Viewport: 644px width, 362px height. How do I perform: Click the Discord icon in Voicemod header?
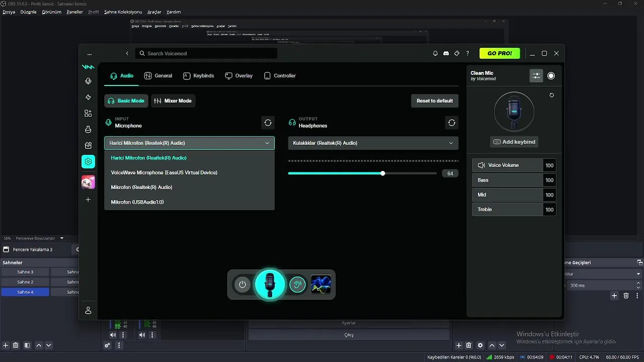(x=446, y=53)
